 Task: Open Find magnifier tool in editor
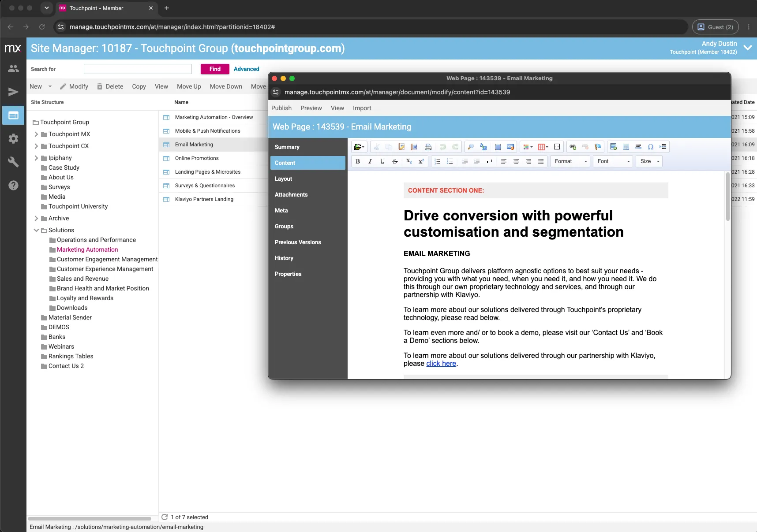(471, 147)
